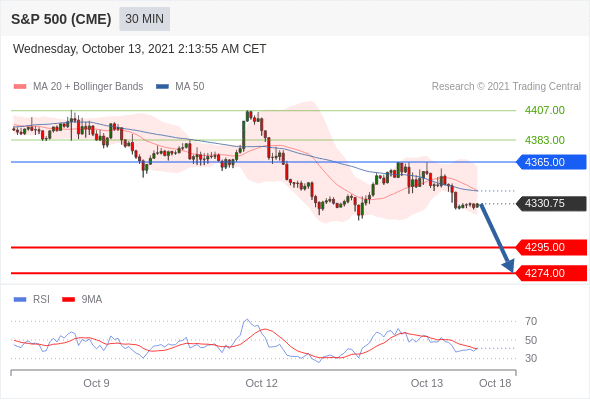Click the blue downward forecast arrow head
The width and height of the screenshot is (590, 400).
[509, 266]
